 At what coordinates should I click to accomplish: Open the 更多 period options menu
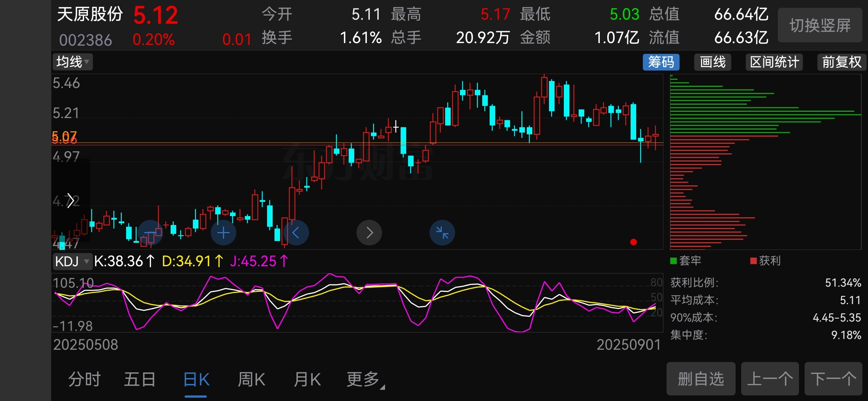(x=365, y=379)
